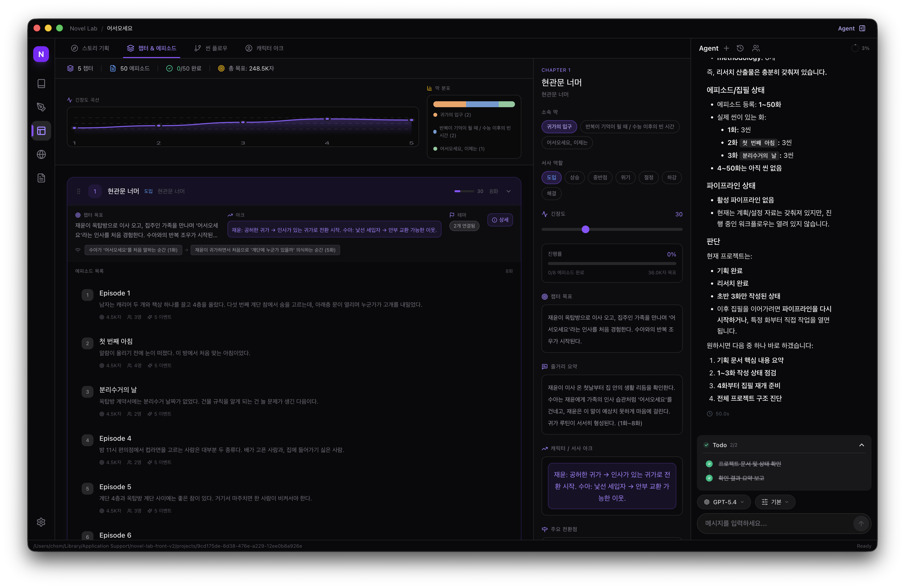The height and width of the screenshot is (588, 905).
Task: Switch to the 캐릭터 아크 tab
Action: point(264,48)
